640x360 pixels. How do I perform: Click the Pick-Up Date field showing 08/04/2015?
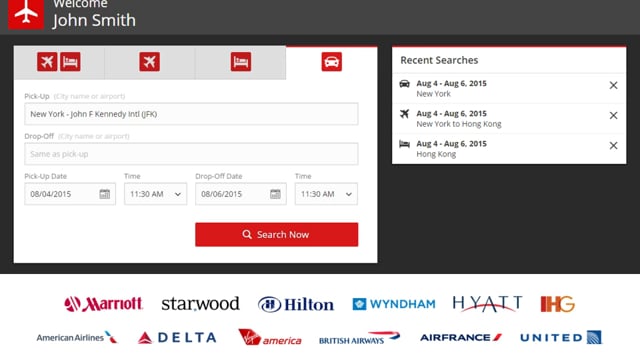tap(70, 194)
